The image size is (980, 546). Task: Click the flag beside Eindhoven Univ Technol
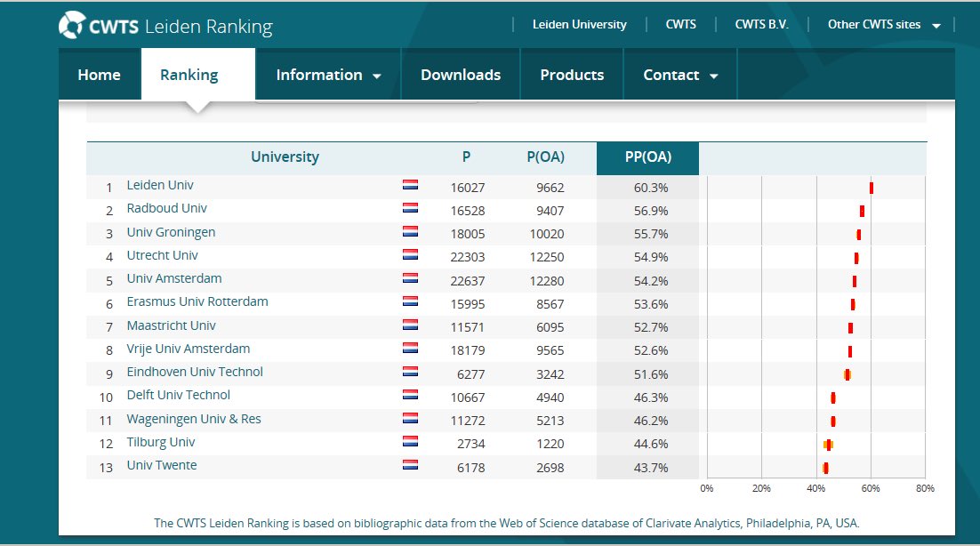click(410, 372)
